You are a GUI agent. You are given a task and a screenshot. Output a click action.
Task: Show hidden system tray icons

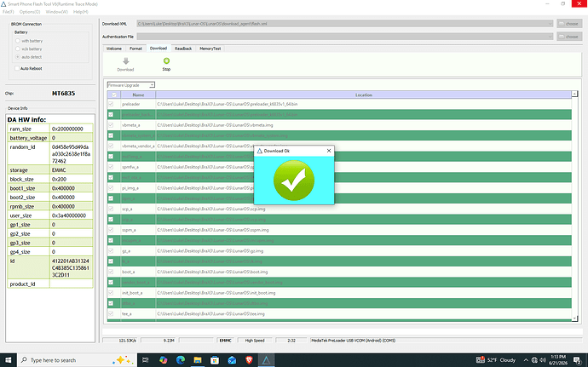click(526, 360)
